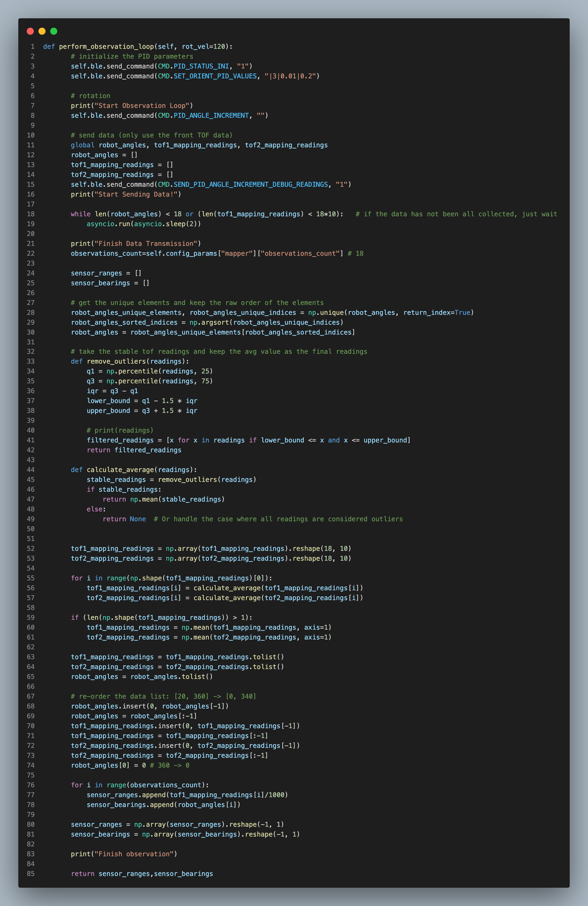
Task: Click 'def remove_outliers(readings):' definition
Action: point(130,361)
